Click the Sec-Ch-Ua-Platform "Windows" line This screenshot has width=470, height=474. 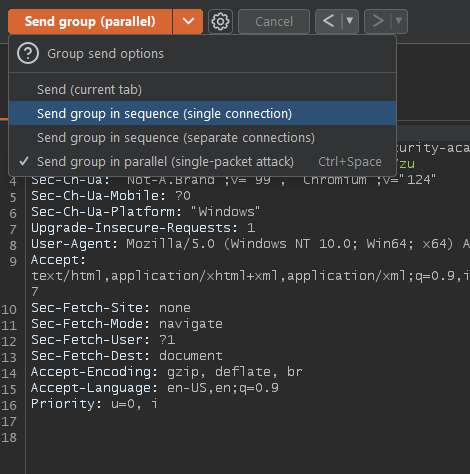tap(145, 212)
